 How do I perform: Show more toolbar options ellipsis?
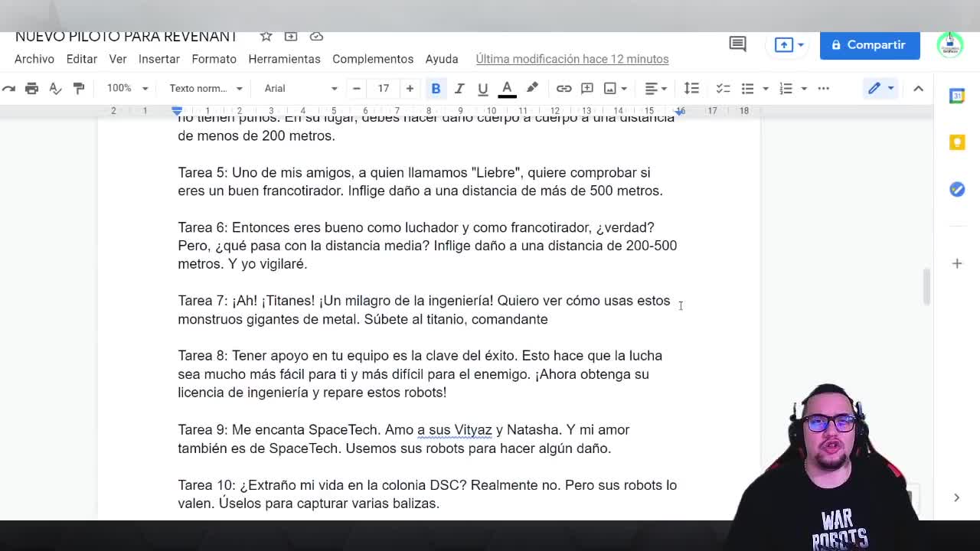(x=824, y=89)
